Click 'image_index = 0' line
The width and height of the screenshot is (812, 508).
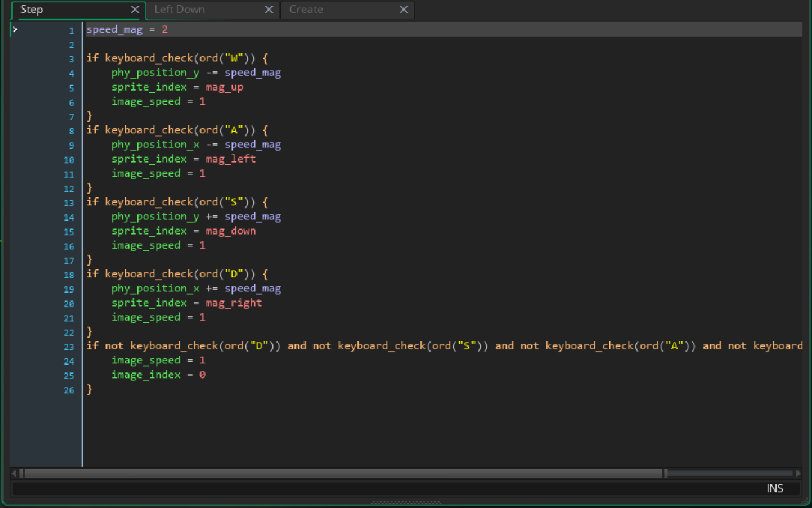pyautogui.click(x=159, y=375)
